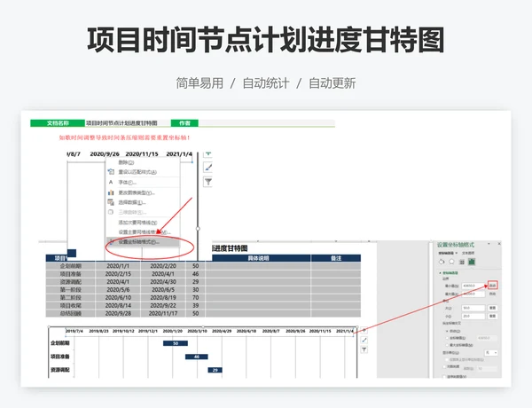The height and width of the screenshot is (408, 532).
Task: Click the maximum bound value field
Action: point(473,294)
